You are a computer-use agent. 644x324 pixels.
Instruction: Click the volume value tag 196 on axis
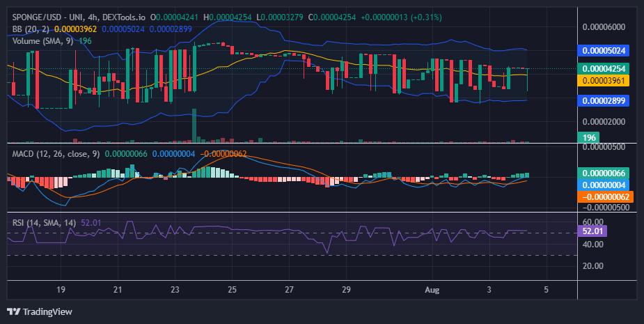click(588, 137)
